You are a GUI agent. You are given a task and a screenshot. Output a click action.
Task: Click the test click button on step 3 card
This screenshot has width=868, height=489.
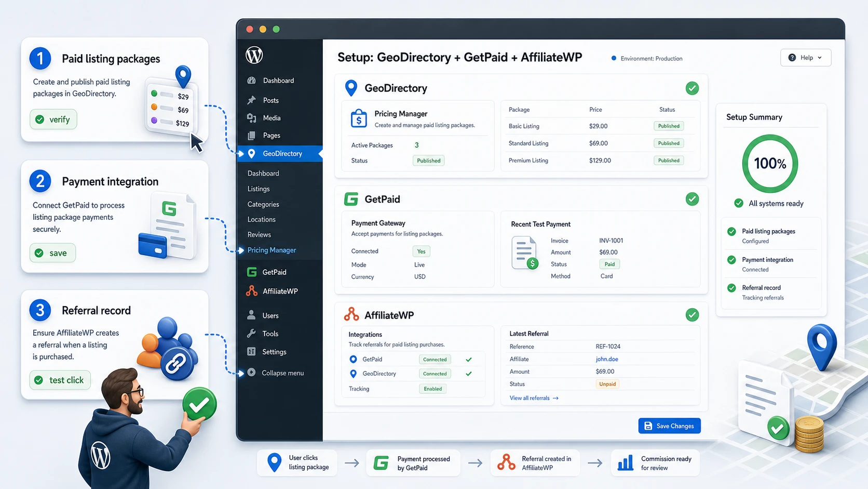tap(60, 380)
